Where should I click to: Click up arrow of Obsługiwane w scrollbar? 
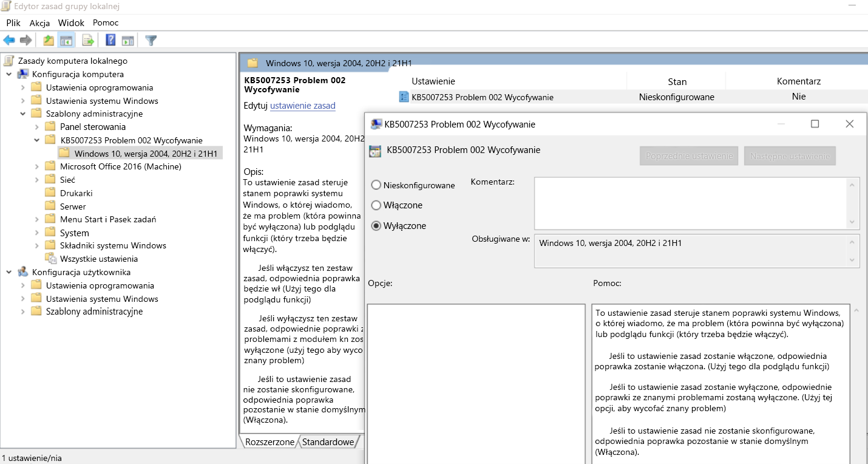point(852,242)
